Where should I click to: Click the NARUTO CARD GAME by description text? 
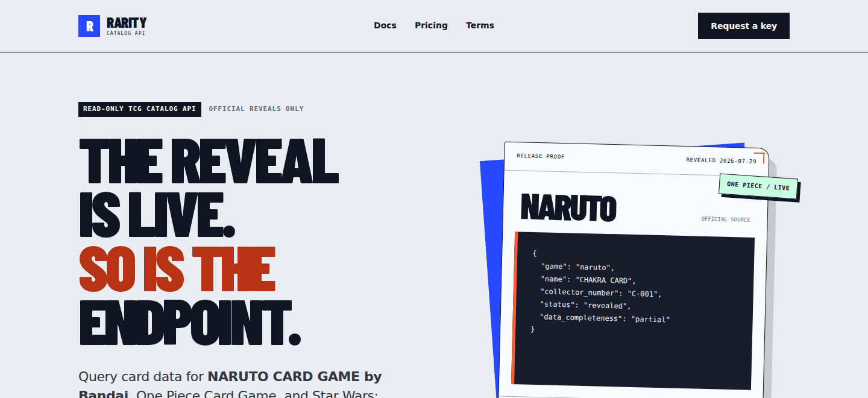point(295,377)
